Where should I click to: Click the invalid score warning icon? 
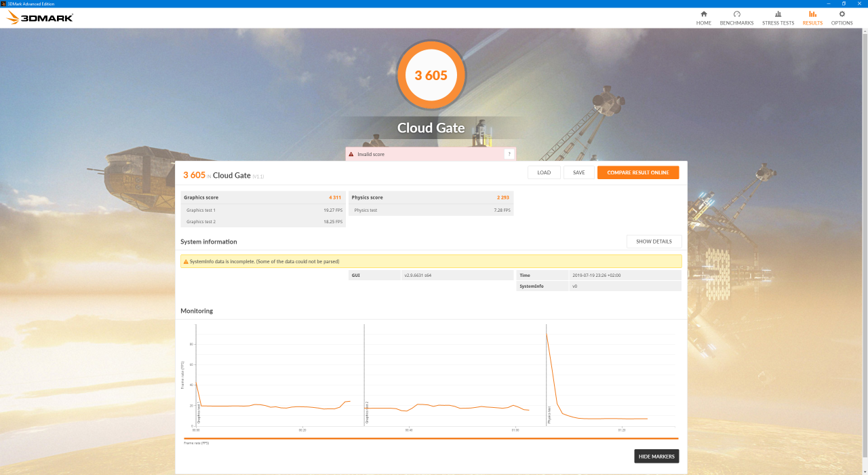(351, 155)
